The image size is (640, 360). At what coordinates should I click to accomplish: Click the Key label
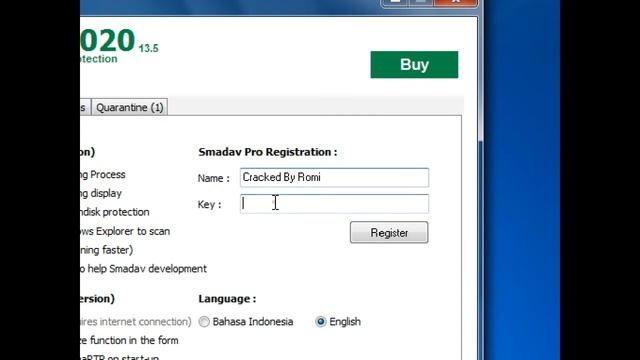(x=209, y=204)
